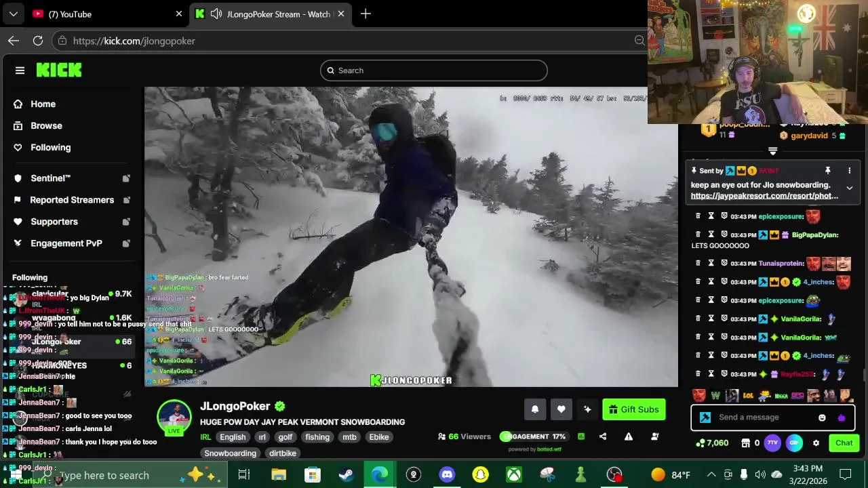
Task: Open Snapchat from the taskbar
Action: coord(480,474)
